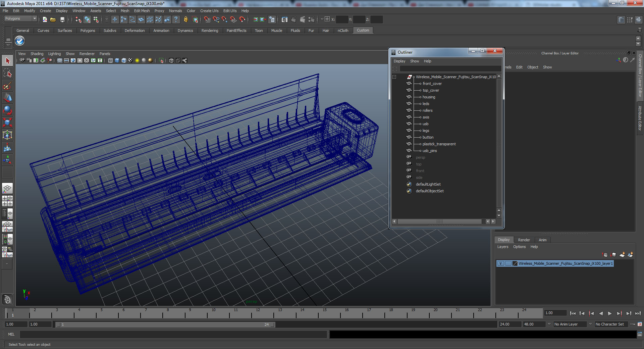Pick the Scale tool cube icon
Screen dimensions: 644x349
[7, 122]
